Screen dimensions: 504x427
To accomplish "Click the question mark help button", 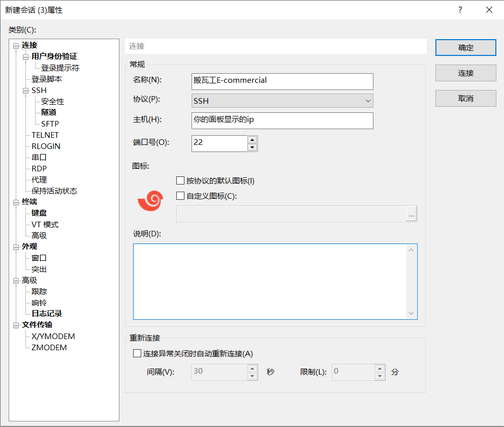I will (460, 10).
